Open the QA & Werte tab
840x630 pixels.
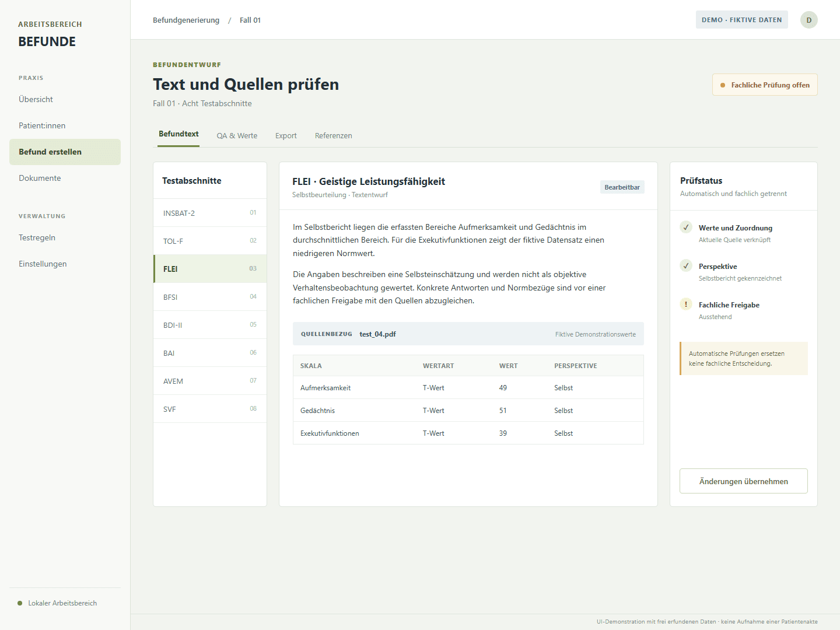[237, 135]
